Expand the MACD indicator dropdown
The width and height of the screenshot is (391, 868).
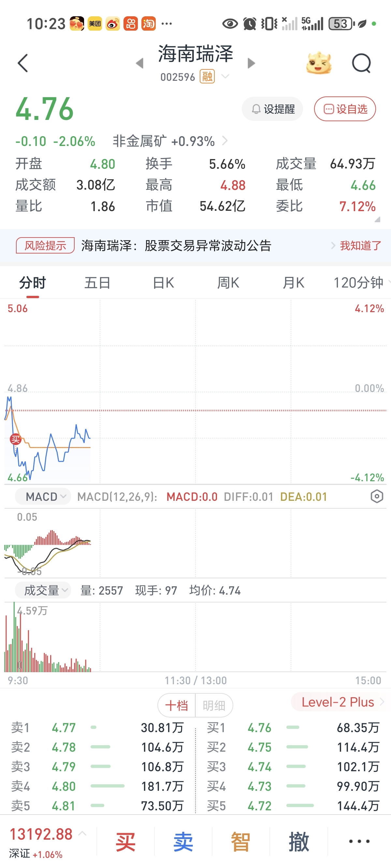pyautogui.click(x=43, y=496)
